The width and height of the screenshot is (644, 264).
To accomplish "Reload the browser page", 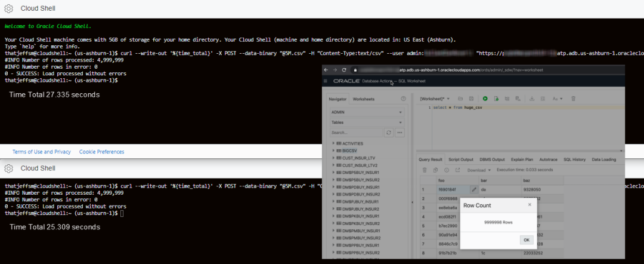I will pos(344,70).
